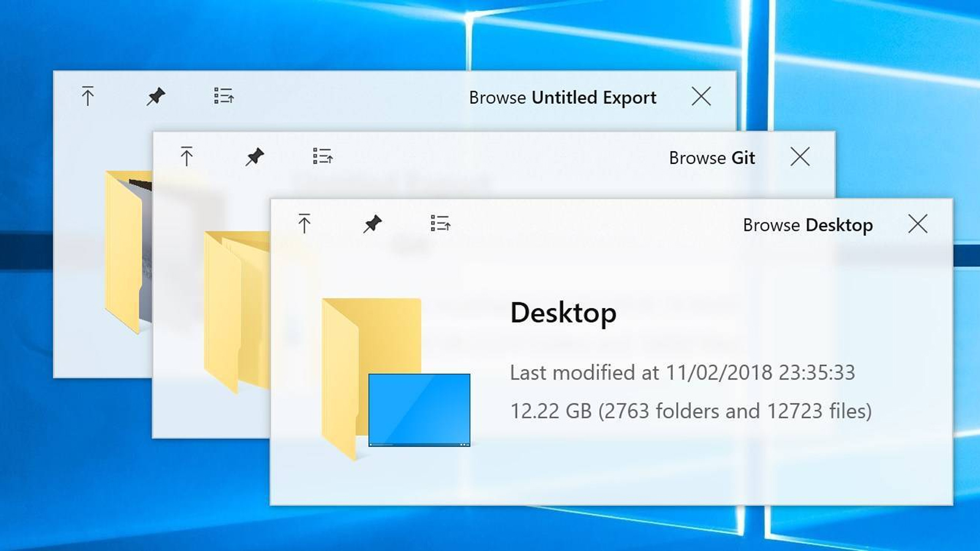Viewport: 980px width, 551px height.
Task: Pin the Git preview window
Action: (255, 156)
